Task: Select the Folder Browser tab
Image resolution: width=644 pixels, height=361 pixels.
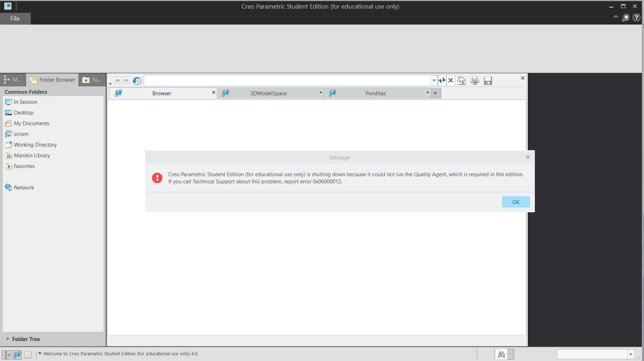Action: (x=52, y=80)
